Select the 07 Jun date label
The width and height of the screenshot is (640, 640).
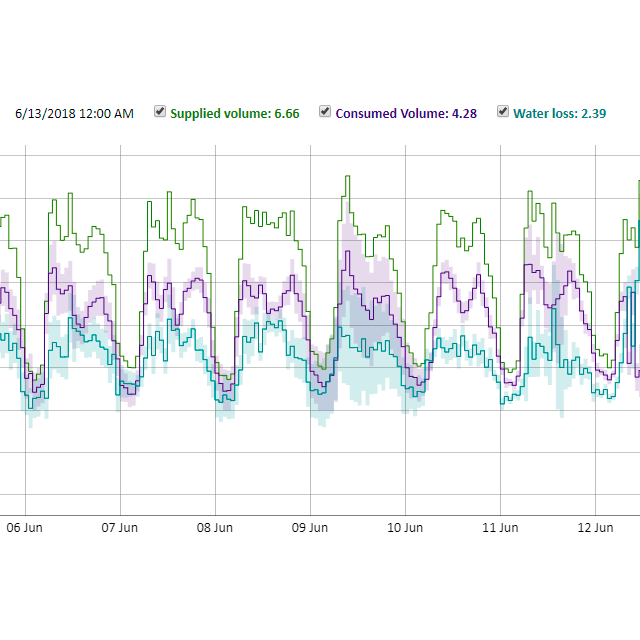(x=120, y=527)
